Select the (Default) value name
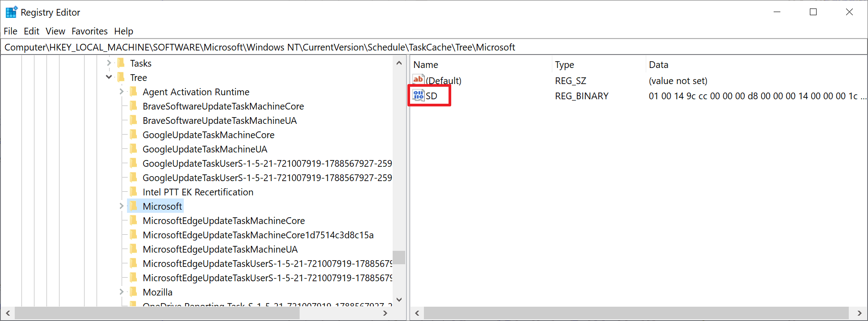The height and width of the screenshot is (321, 868). tap(444, 81)
